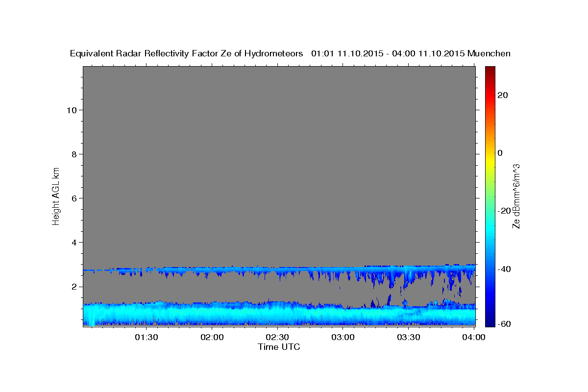Click the 02:00 time tick label
The width and height of the screenshot is (588, 392).
click(x=212, y=337)
